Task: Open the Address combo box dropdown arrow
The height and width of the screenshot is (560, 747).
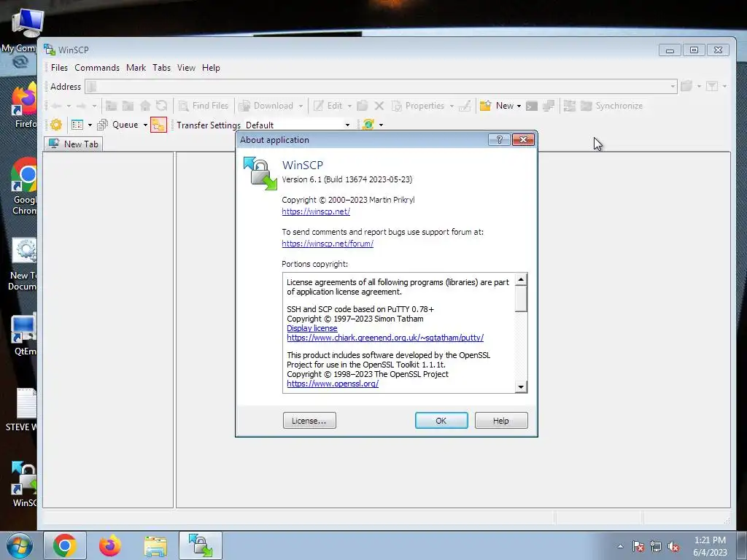Action: pos(672,87)
